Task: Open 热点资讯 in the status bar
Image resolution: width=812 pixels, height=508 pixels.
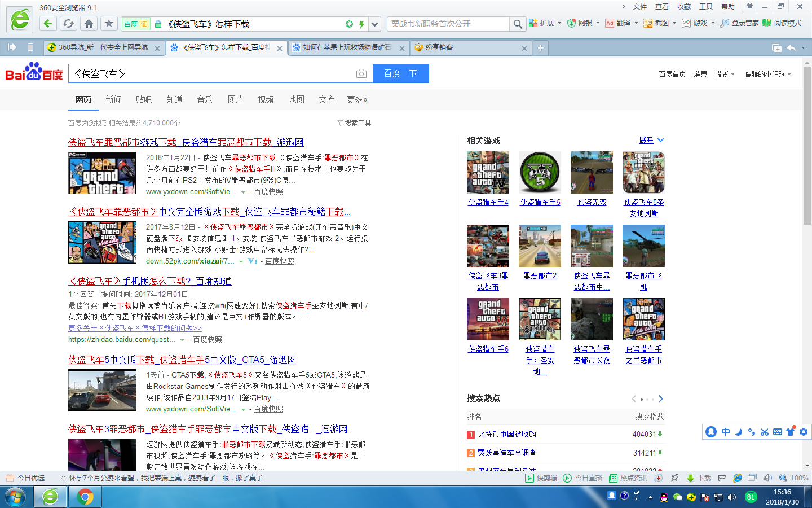Action: tap(628, 478)
